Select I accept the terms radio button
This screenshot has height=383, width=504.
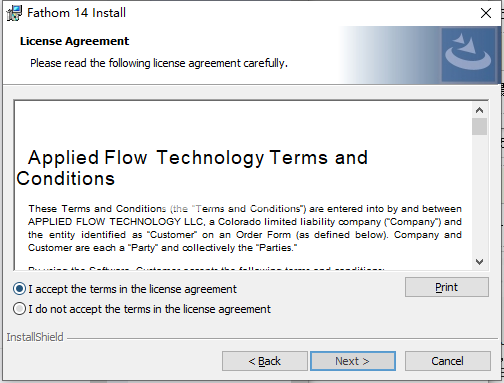[x=19, y=289]
